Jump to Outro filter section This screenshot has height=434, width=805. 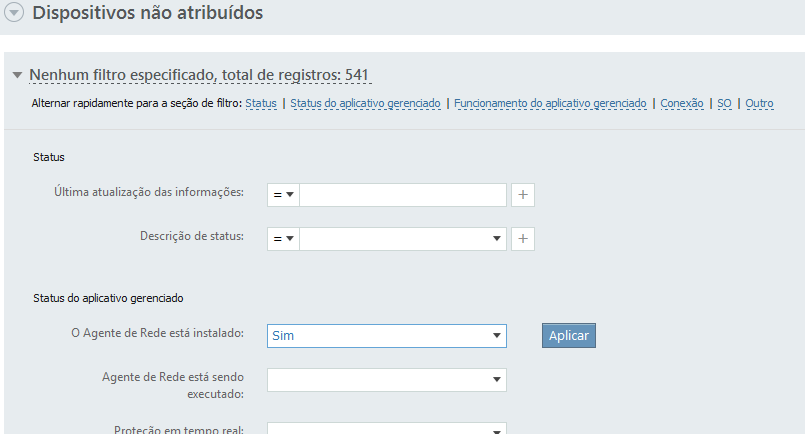click(x=759, y=103)
